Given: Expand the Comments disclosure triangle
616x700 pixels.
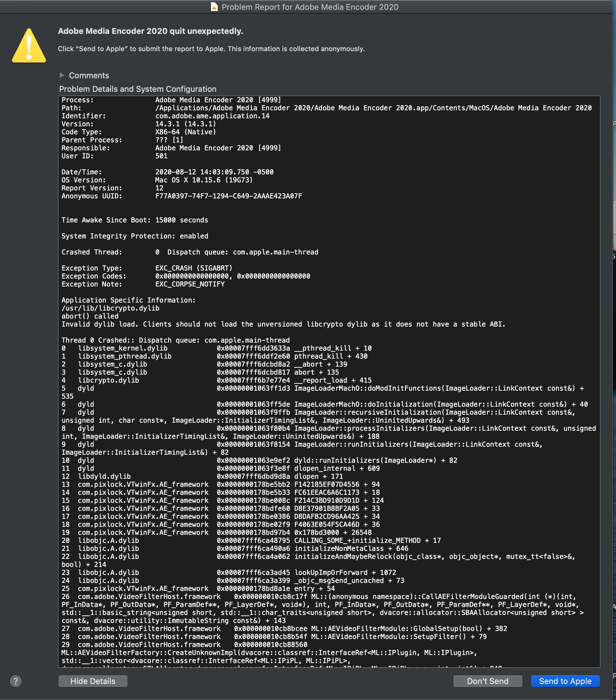Looking at the screenshot, I should click(62, 75).
